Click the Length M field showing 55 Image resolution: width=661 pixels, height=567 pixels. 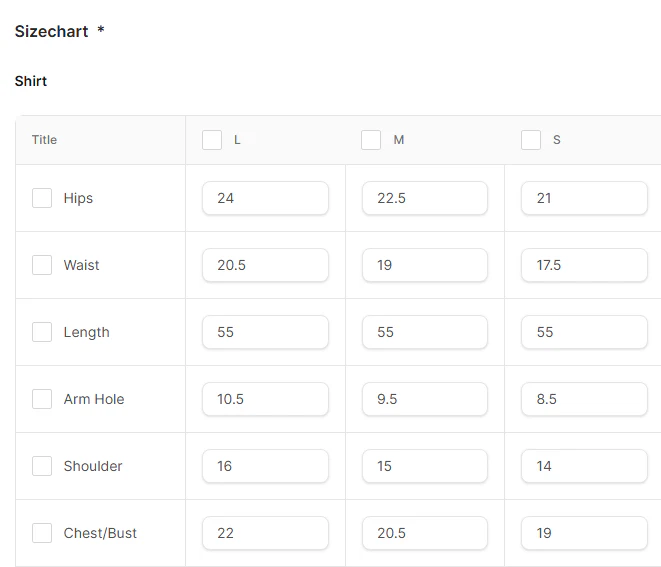tap(425, 332)
